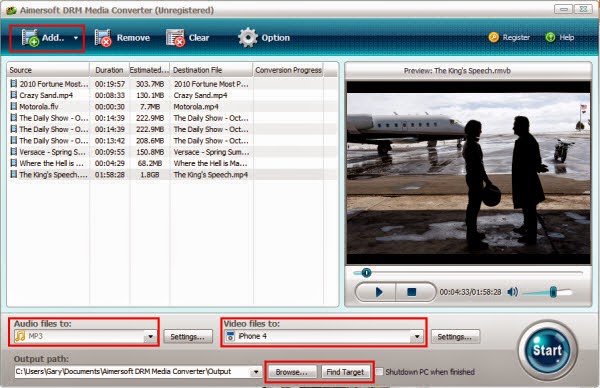Enable Shutdown PC when finished checkbox
The width and height of the screenshot is (600, 388).
(379, 372)
